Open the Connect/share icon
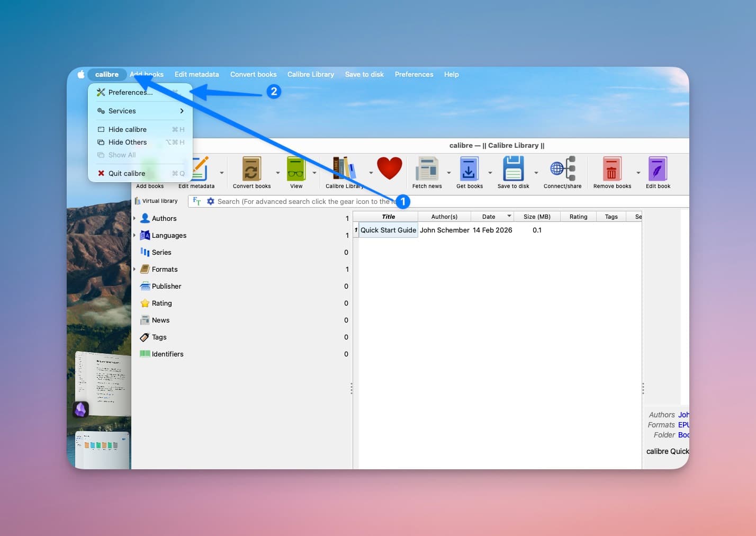 point(562,169)
